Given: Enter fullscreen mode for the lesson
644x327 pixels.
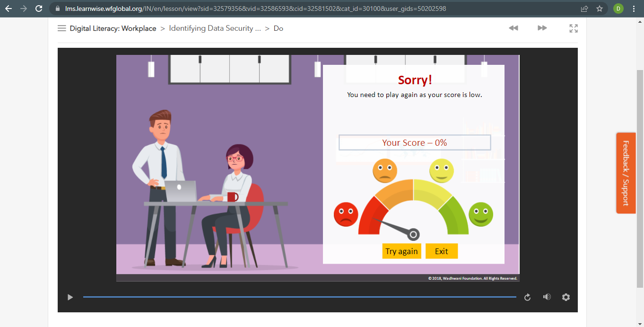Looking at the screenshot, I should coord(573,28).
